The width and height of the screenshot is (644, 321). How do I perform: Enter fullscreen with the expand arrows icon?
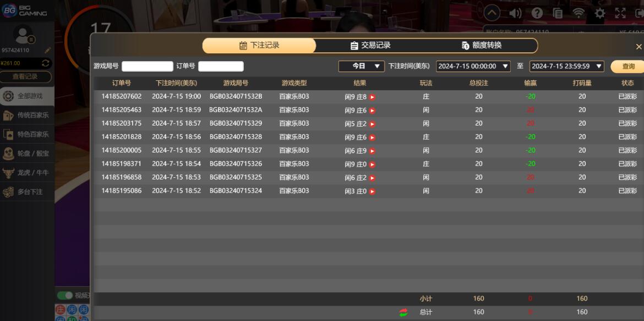620,13
